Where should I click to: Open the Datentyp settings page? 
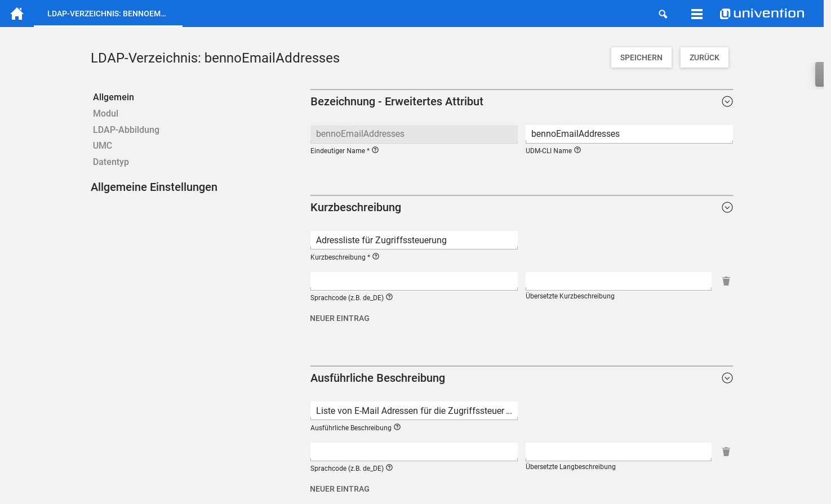tap(111, 162)
